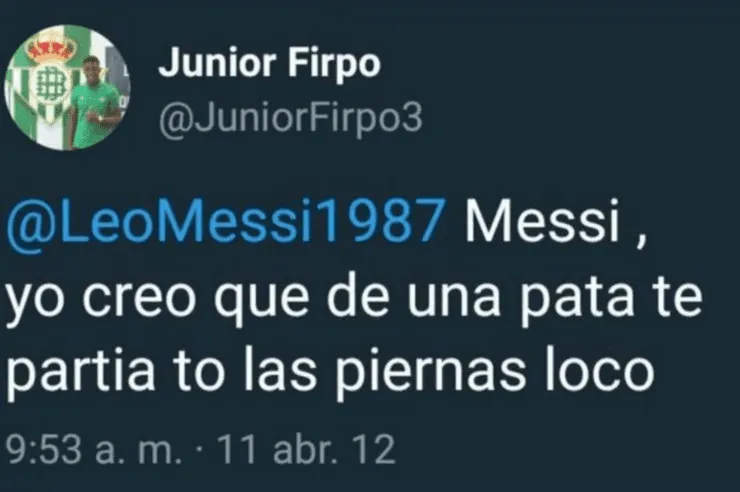Click the word 'yo' starting second line

[x=35, y=304]
